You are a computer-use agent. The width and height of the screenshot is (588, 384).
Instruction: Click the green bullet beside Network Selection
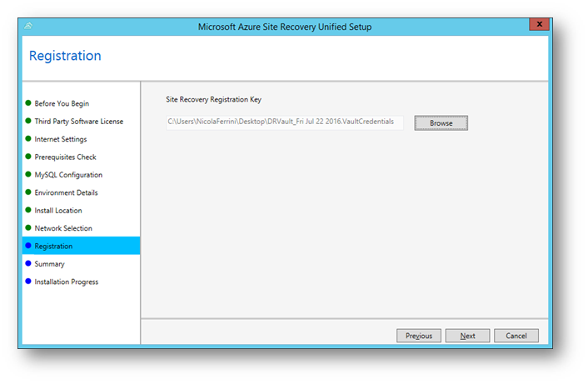click(28, 228)
